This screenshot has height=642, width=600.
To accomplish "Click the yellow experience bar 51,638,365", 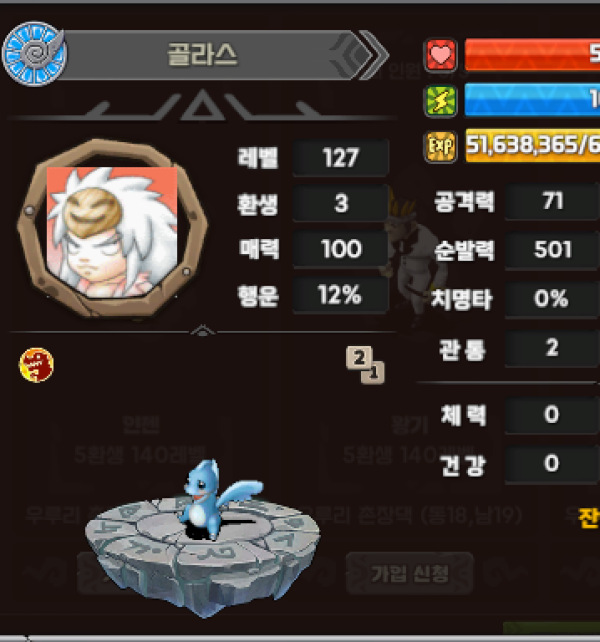I will tap(532, 146).
